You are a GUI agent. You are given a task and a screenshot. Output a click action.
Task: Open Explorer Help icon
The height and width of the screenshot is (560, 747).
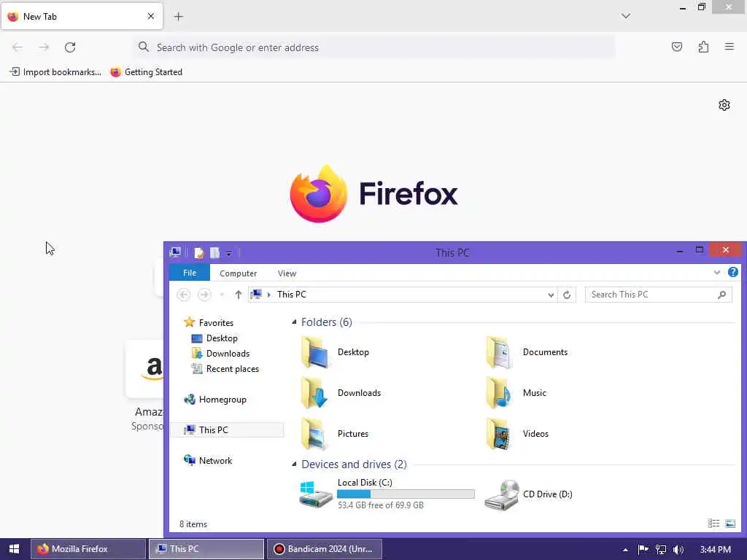[732, 273]
